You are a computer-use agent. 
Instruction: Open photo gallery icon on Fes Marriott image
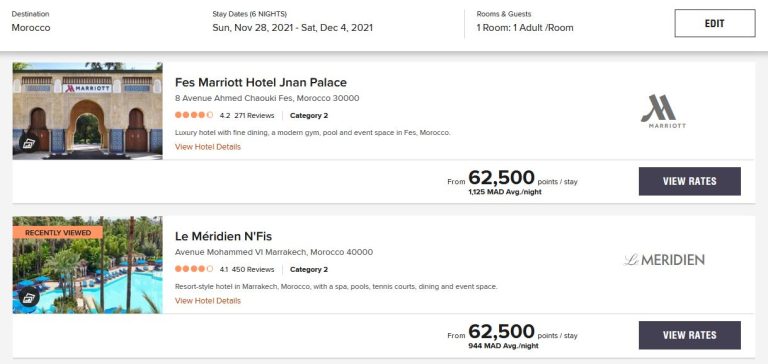29,143
